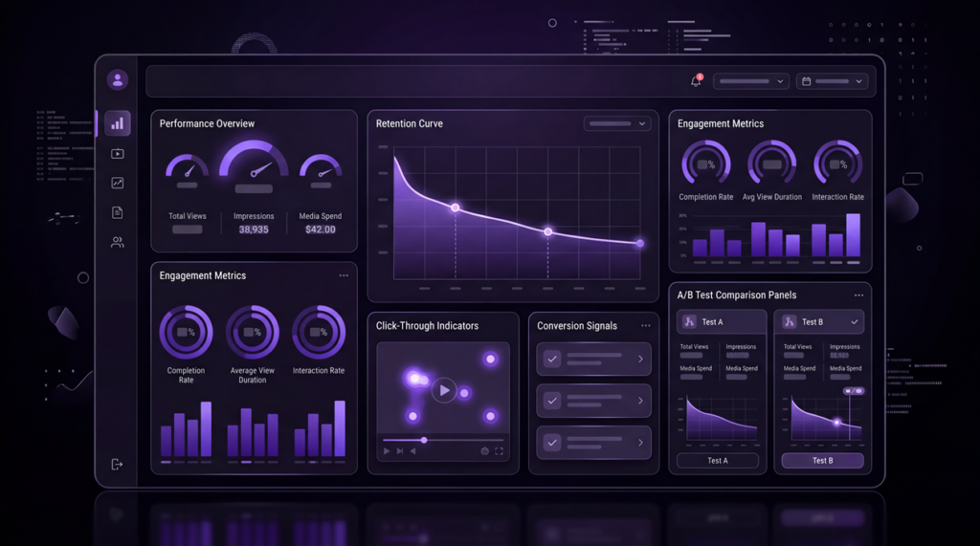This screenshot has width=980, height=546.
Task: Skip to next in video controls
Action: coord(400,451)
